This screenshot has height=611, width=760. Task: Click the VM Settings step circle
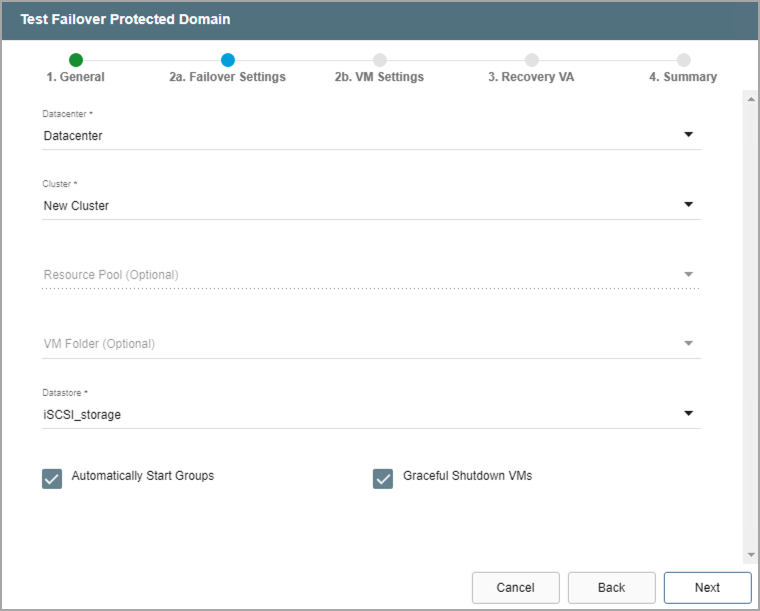point(380,60)
